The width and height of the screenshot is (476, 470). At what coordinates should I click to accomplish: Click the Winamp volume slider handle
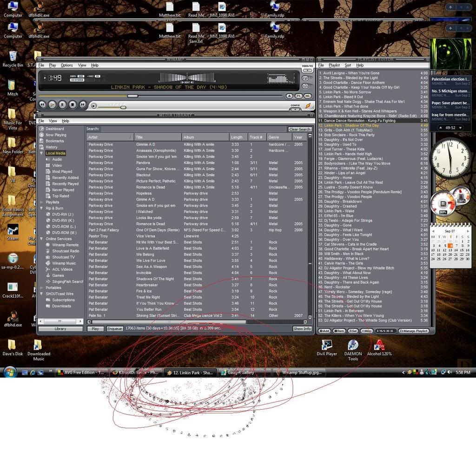123,107
